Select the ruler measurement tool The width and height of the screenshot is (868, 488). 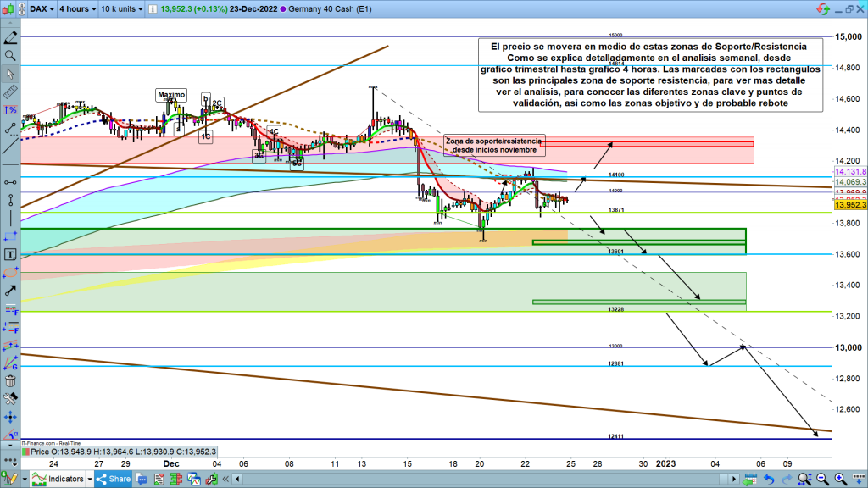pyautogui.click(x=10, y=92)
